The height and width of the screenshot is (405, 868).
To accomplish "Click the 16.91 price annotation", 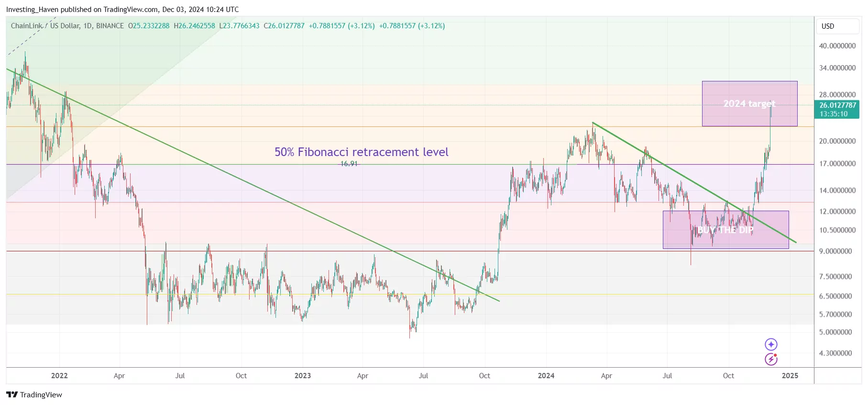I will 349,164.
